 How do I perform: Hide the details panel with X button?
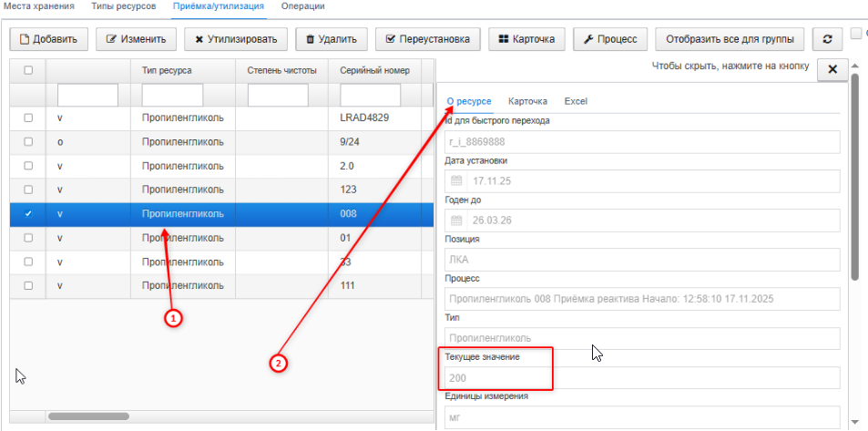tap(832, 70)
